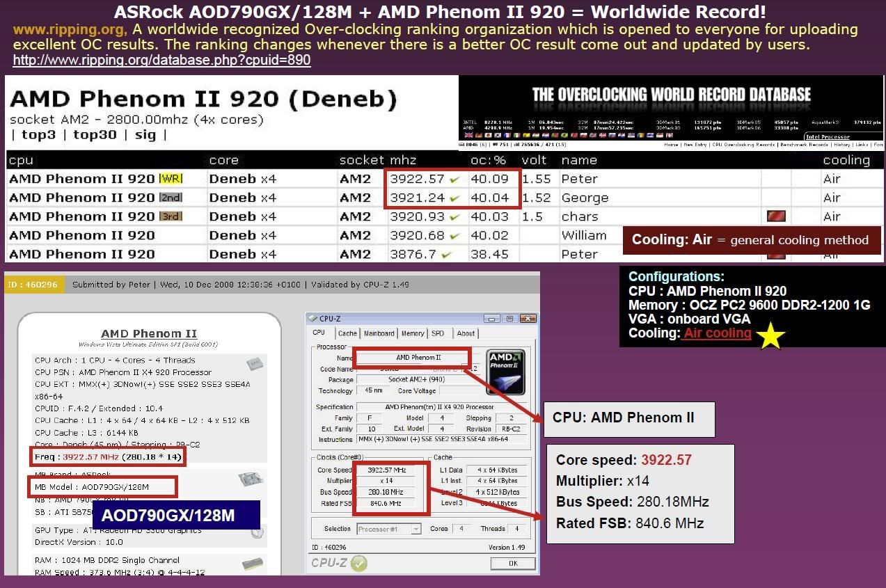This screenshot has width=886, height=588.
Task: Click the gray 2nd place badge
Action: pyautogui.click(x=171, y=198)
